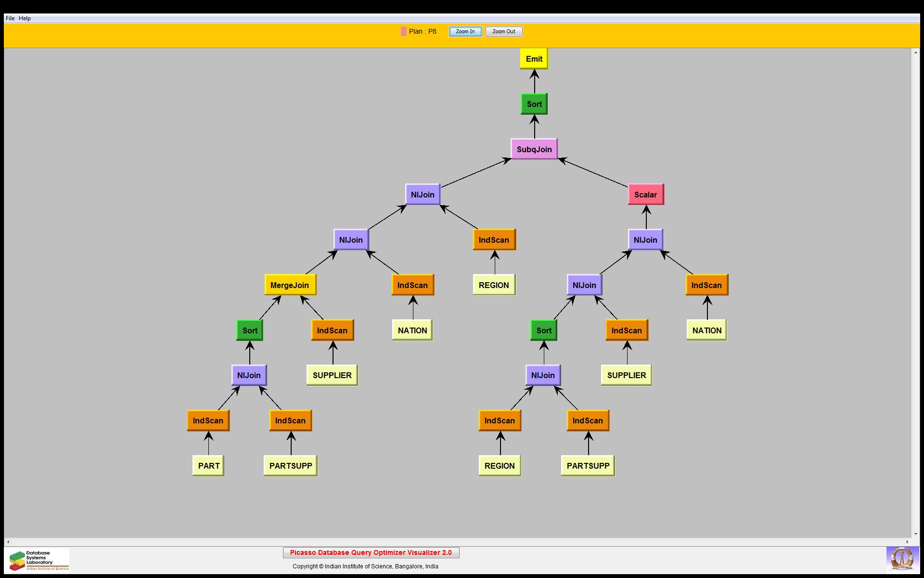Click the green Sort node below Emit
924x578 pixels.
click(x=534, y=104)
